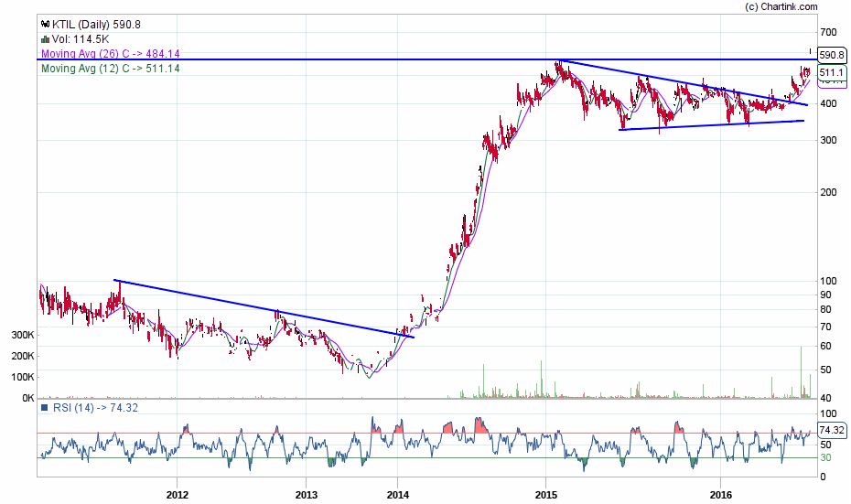Image resolution: width=851 pixels, height=504 pixels.
Task: Click the volume bars icon beside Vol
Action: click(45, 39)
